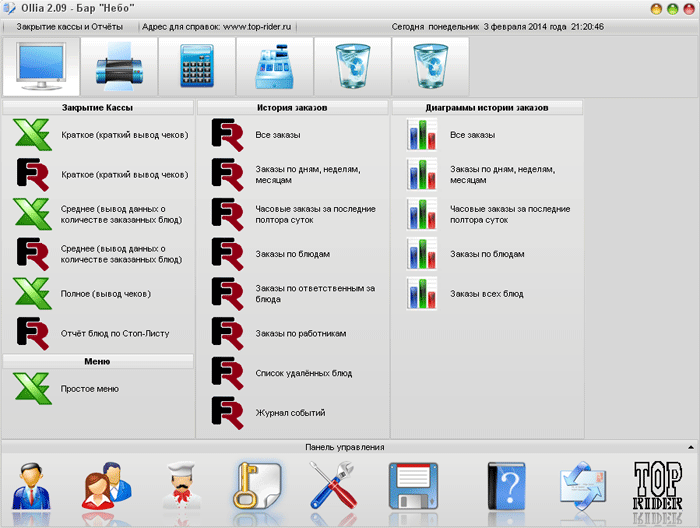Open the blue calculator icon
This screenshot has width=700, height=528.
point(197,67)
